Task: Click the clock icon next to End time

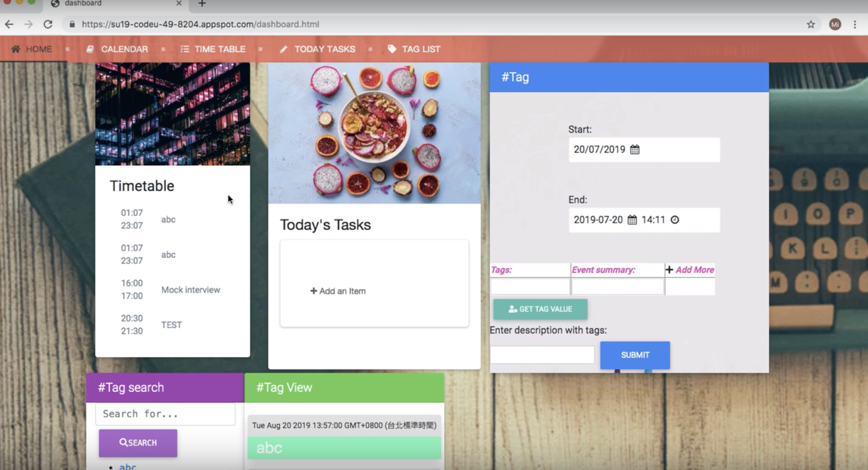Action: (674, 219)
